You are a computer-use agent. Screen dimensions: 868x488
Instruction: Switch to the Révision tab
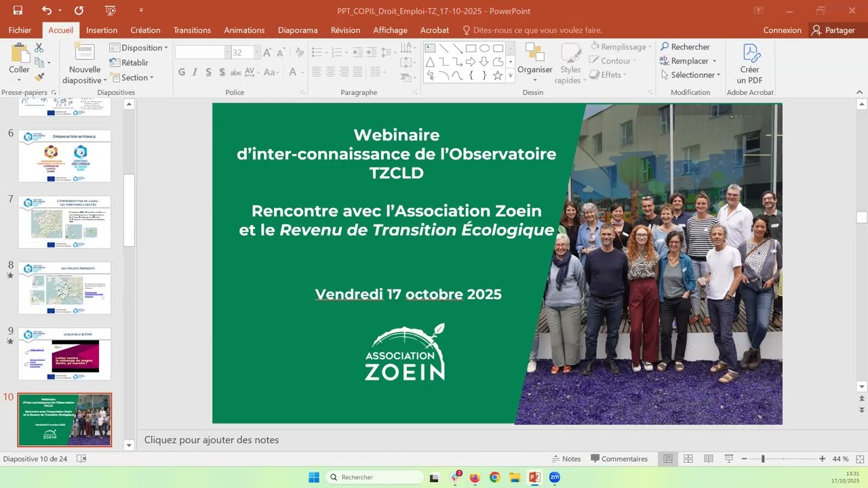pyautogui.click(x=345, y=30)
